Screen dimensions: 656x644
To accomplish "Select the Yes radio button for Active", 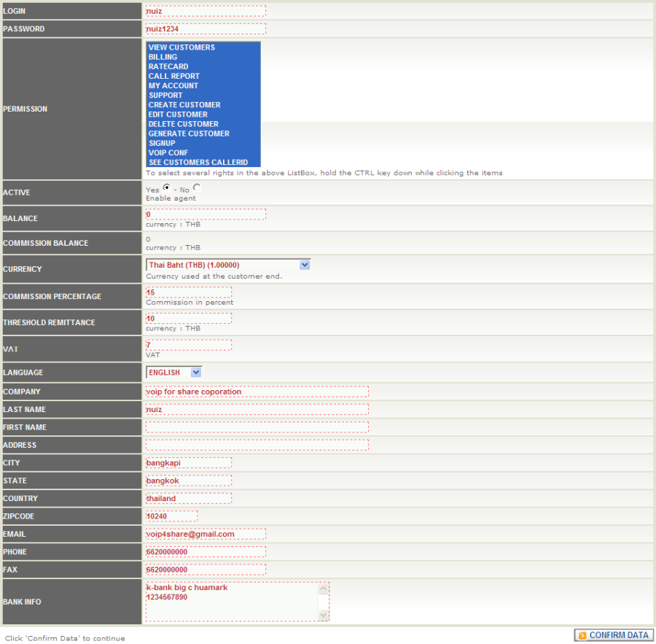I will point(167,187).
